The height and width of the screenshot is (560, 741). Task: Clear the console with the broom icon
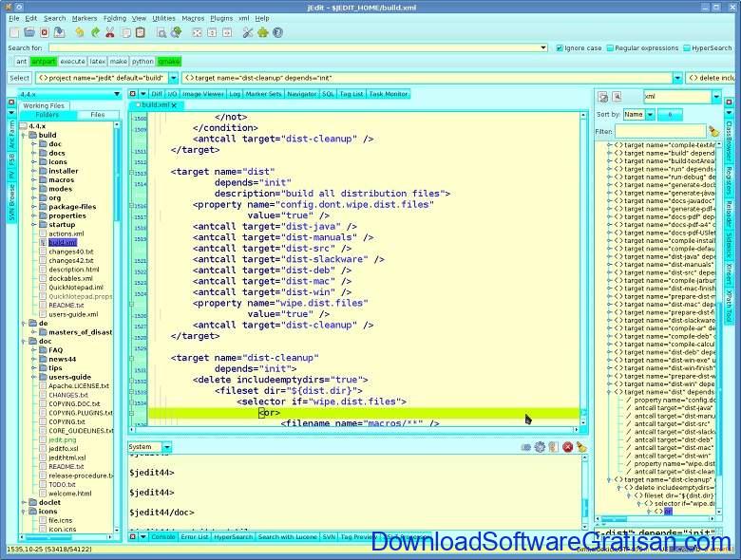point(581,447)
